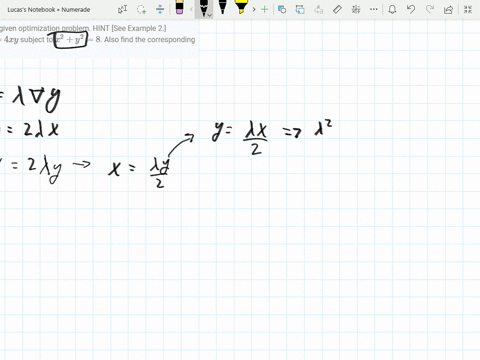This screenshot has height=360, width=480.
Task: Select the Select Objects or Type Text tool
Action: pyautogui.click(x=122, y=9)
